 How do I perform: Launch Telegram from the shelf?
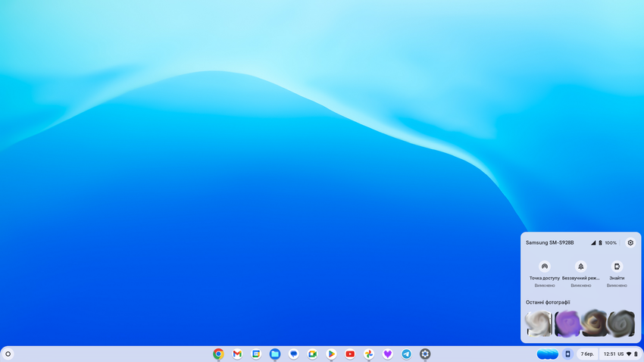coord(406,354)
